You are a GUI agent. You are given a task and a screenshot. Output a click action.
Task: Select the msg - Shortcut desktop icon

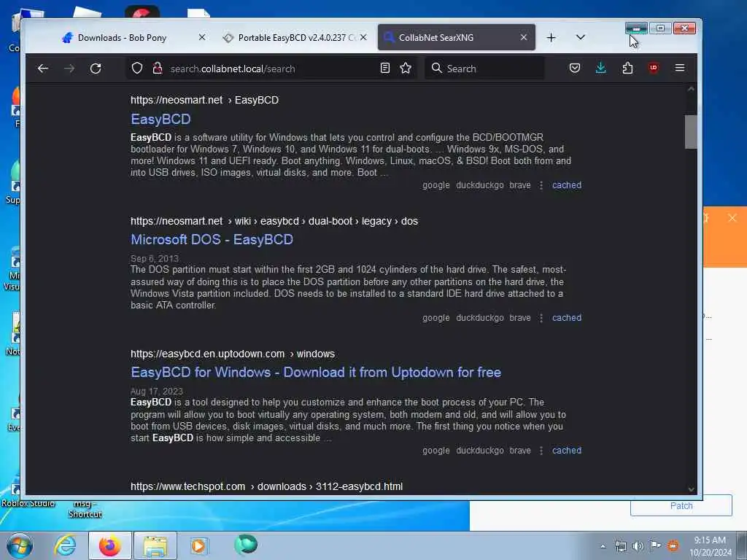coord(85,509)
